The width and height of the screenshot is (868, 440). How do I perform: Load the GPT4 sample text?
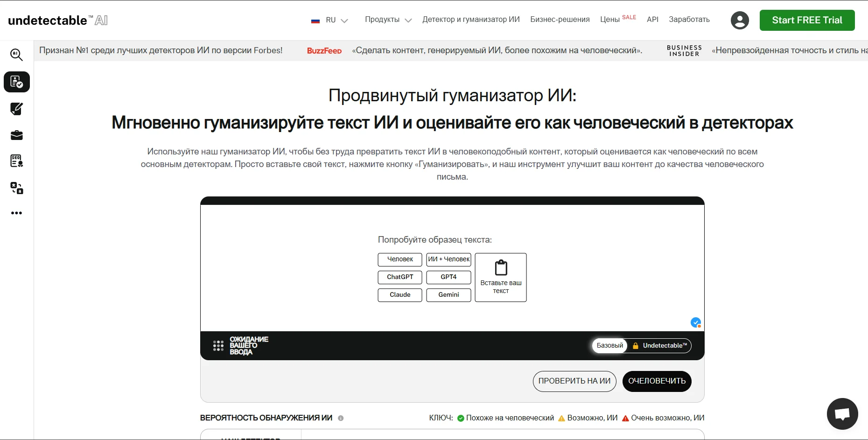click(x=449, y=277)
